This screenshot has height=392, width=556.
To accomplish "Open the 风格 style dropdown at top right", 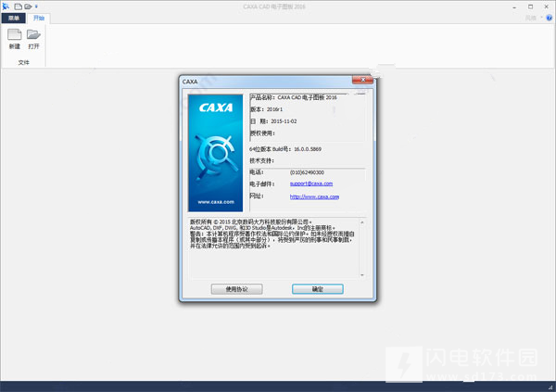I will [534, 18].
